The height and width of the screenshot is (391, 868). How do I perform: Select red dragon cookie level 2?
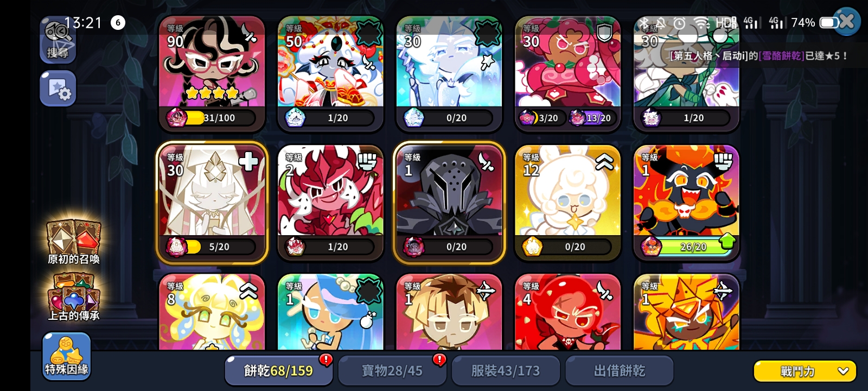coord(330,203)
